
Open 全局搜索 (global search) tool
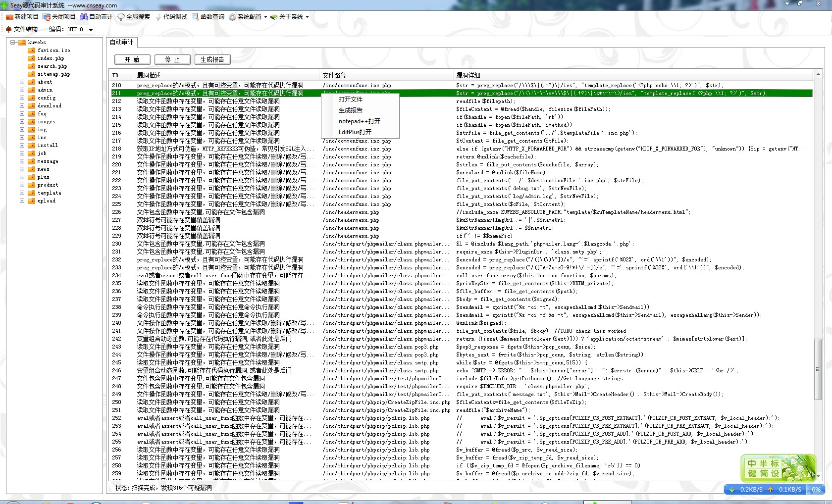click(121, 17)
